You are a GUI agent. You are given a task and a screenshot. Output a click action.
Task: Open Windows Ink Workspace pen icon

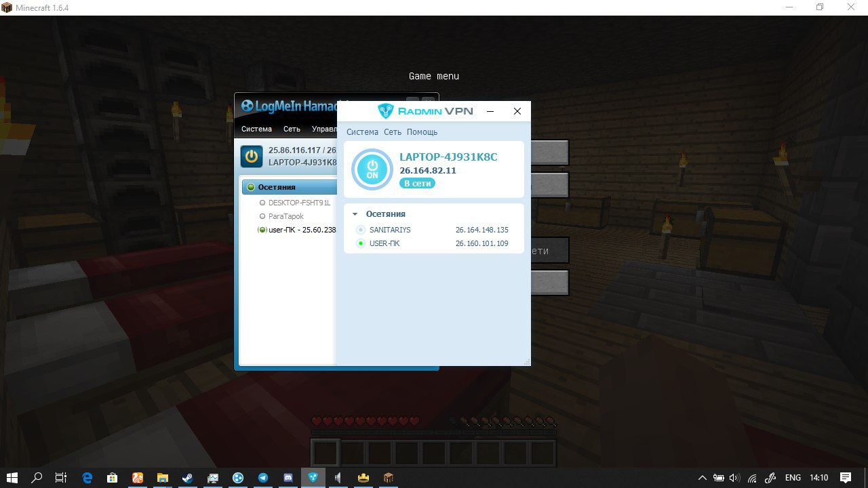pyautogui.click(x=770, y=477)
